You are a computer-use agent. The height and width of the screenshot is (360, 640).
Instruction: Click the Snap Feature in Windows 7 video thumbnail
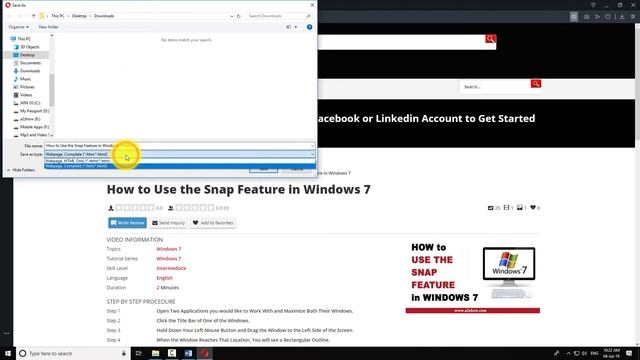coord(473,277)
